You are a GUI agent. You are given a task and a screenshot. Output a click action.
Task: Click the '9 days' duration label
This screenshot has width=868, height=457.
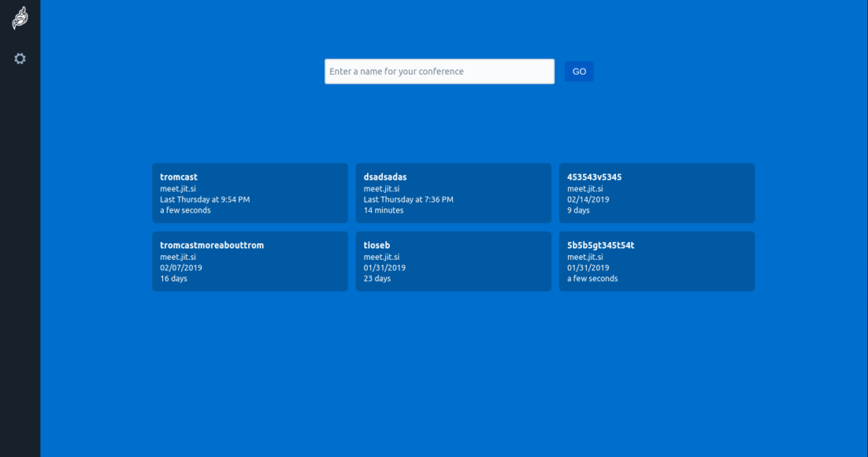tap(579, 210)
